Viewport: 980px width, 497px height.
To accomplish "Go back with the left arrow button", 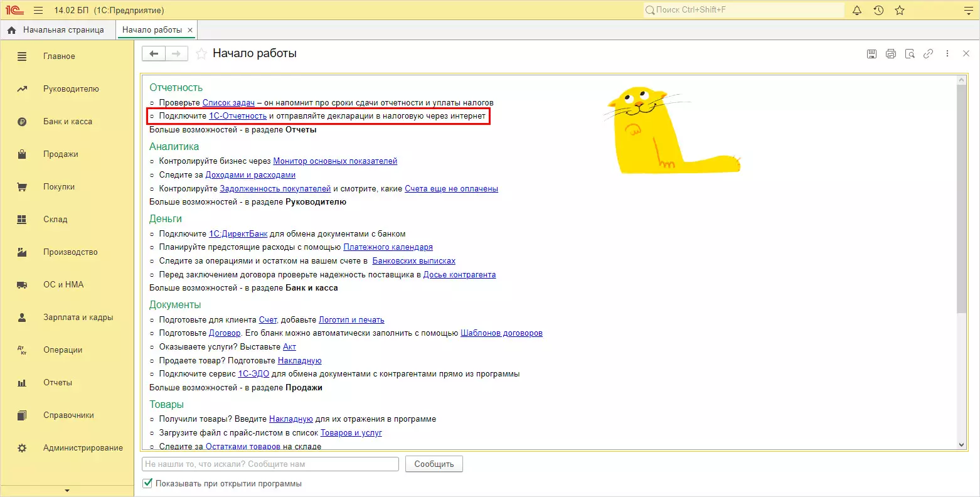I will coord(154,54).
